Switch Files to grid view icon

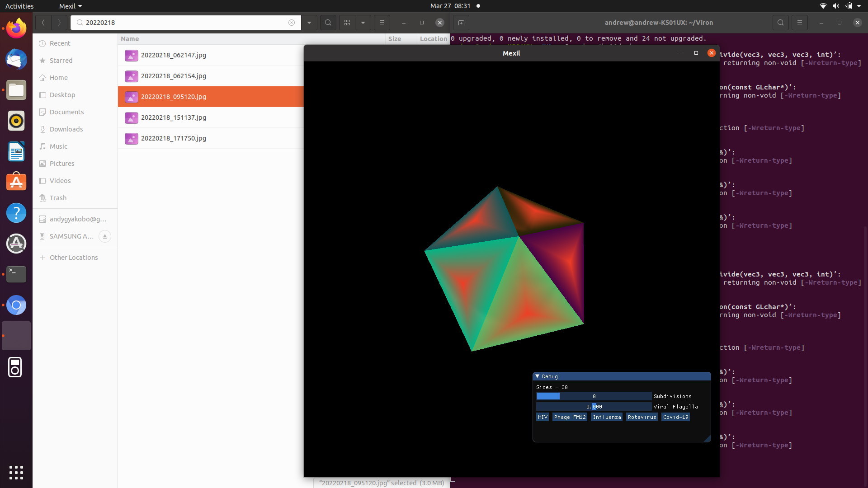point(347,23)
